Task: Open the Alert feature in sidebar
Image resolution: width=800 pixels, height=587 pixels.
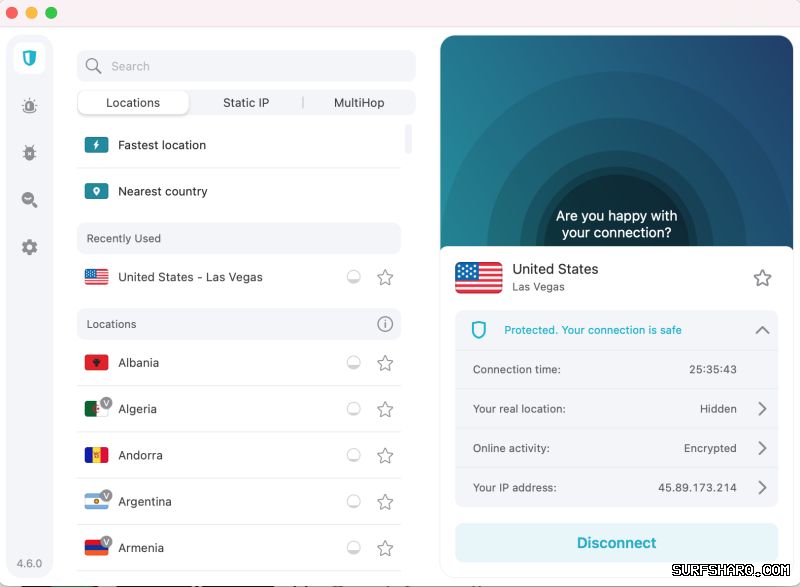Action: (x=29, y=105)
